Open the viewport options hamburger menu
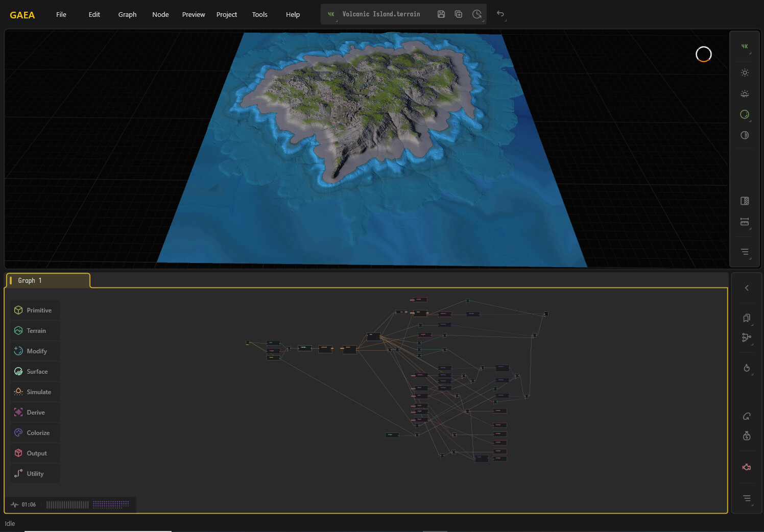Image resolution: width=764 pixels, height=532 pixels. 744,252
